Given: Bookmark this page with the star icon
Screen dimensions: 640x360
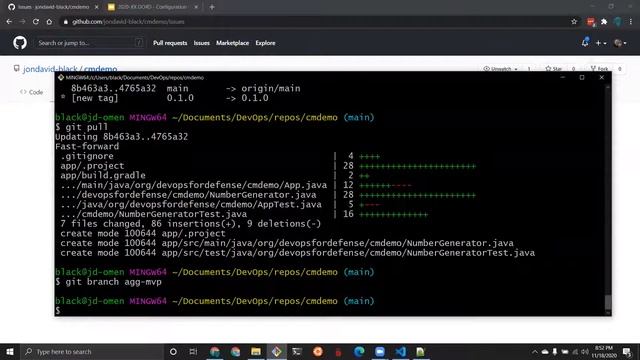Looking at the screenshot, I should click(x=574, y=22).
